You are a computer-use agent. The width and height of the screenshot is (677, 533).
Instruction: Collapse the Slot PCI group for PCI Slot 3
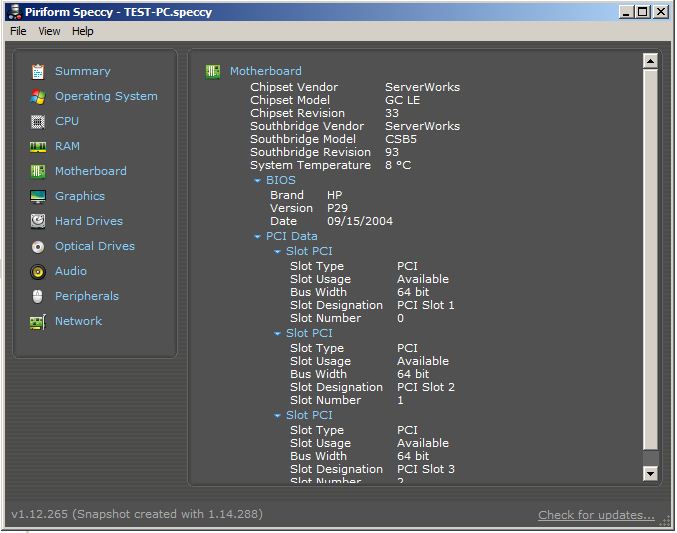coord(277,416)
